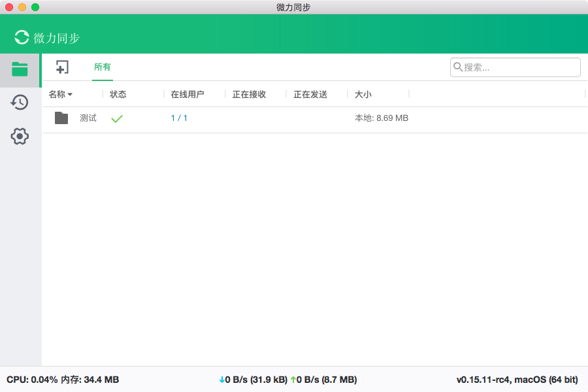Viewport: 588px width, 392px height.
Task: Click the 正在接收 column header
Action: 249,95
